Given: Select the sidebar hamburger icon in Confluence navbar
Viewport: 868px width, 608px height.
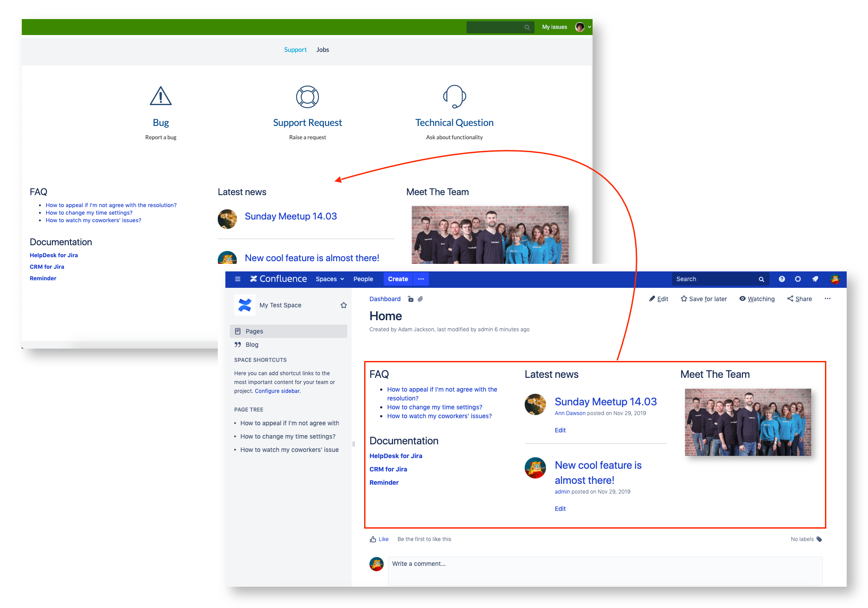Looking at the screenshot, I should click(238, 279).
